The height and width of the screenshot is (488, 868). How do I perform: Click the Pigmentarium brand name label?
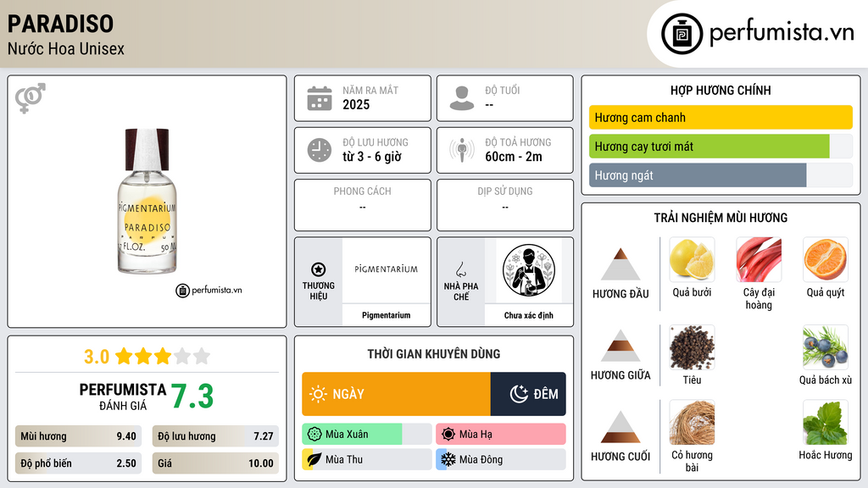tap(387, 315)
